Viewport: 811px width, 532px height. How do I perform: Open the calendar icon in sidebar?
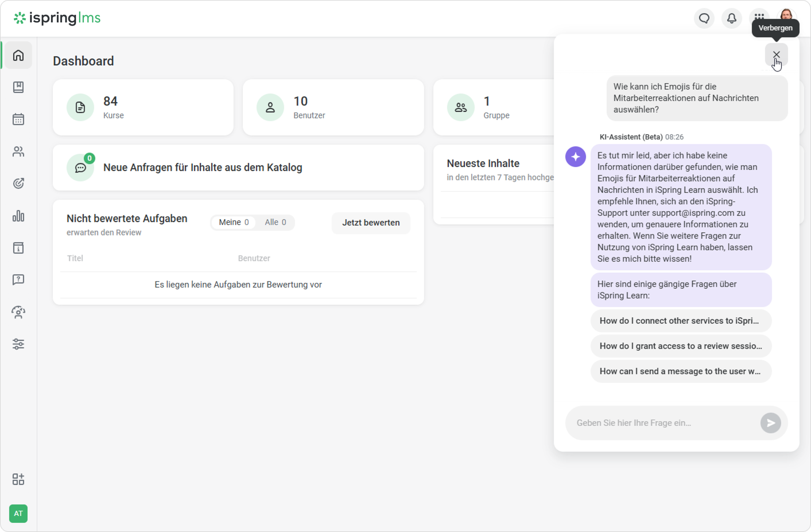[x=18, y=119]
